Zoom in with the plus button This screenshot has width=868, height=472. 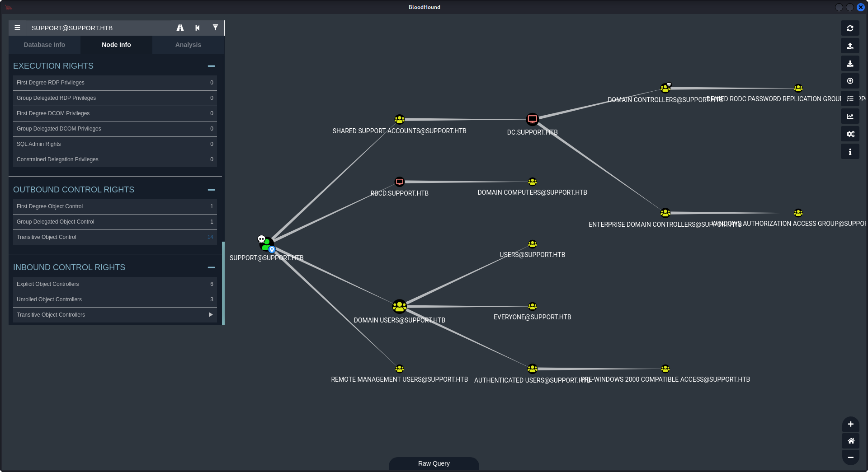(850, 424)
